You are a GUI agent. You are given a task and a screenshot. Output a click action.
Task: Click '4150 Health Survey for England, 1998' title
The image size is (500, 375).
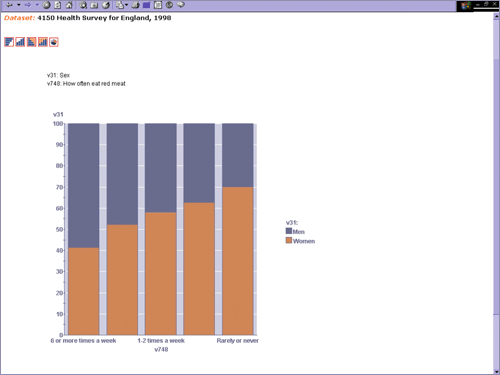tap(104, 18)
